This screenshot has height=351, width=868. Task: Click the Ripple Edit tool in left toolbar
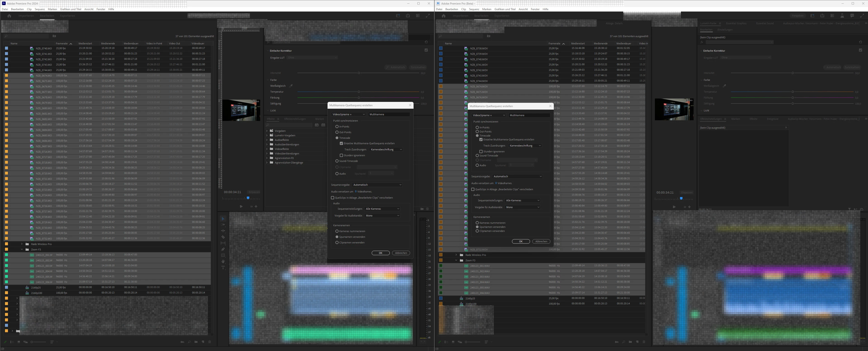[x=223, y=231]
